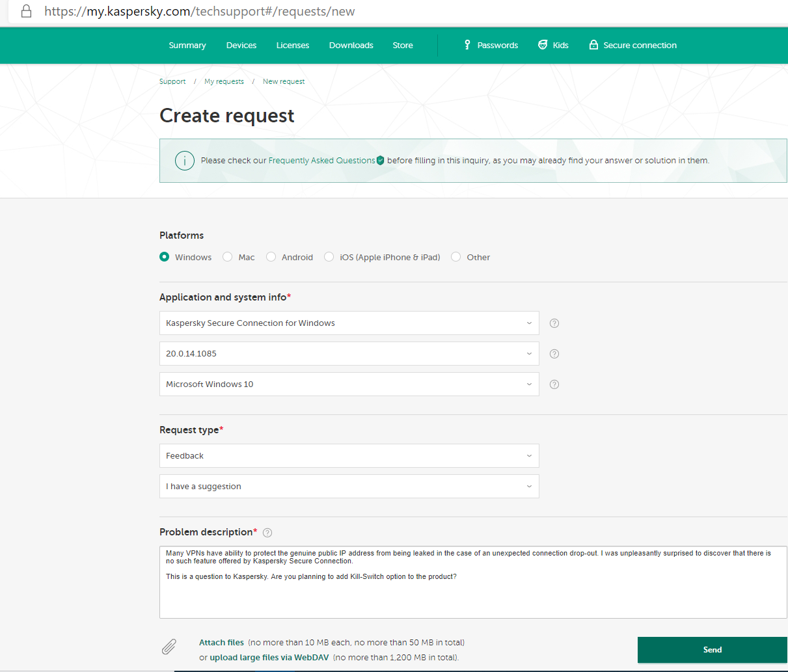788x672 pixels.
Task: Click the padlock icon in address bar
Action: click(27, 12)
